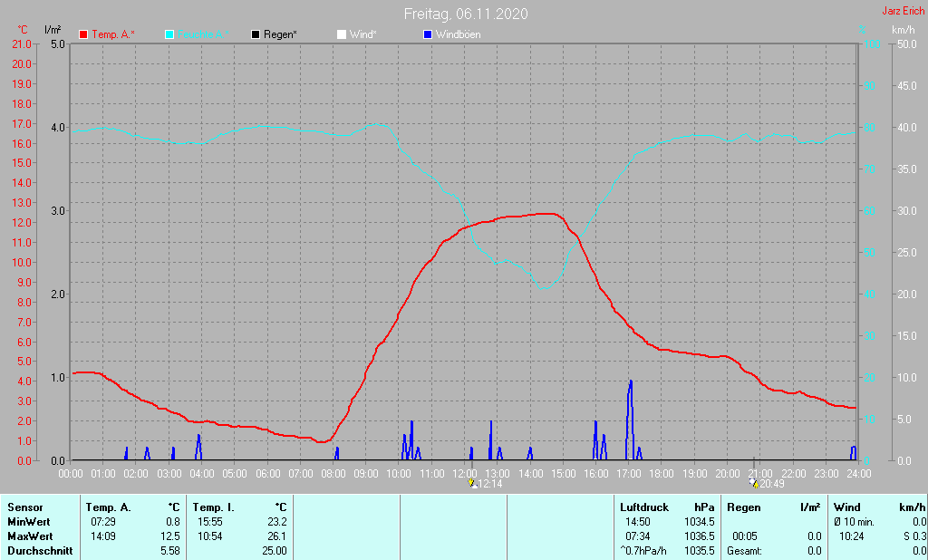Click the tallest wind gust spike near 17:00
The height and width of the screenshot is (560, 928).
coord(630,399)
